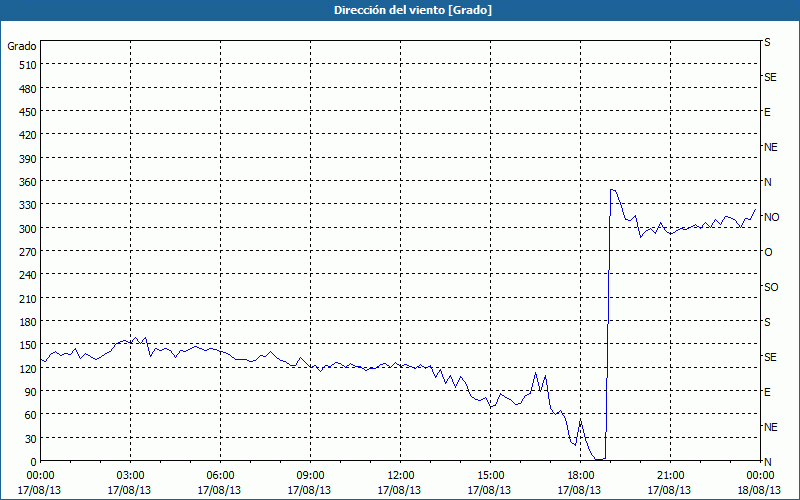Click the "NE" compass label level with 390
The height and width of the screenshot is (500, 800).
point(771,147)
